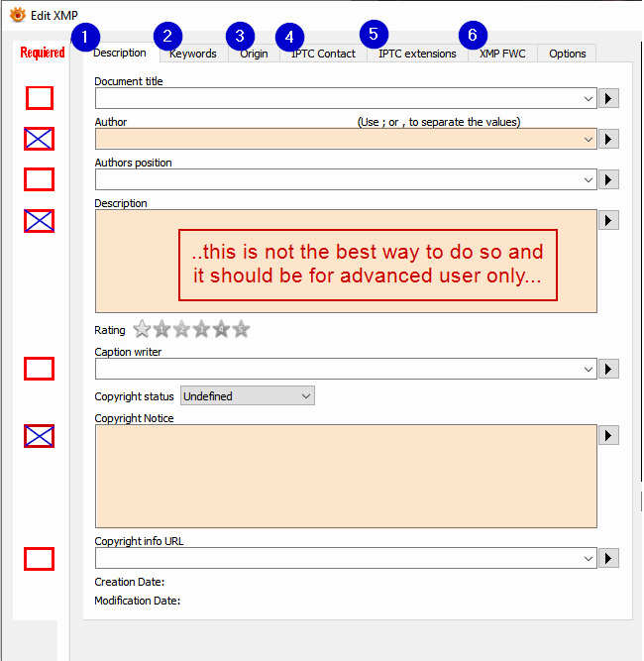Click the arrow button beside Authors position

coord(608,180)
